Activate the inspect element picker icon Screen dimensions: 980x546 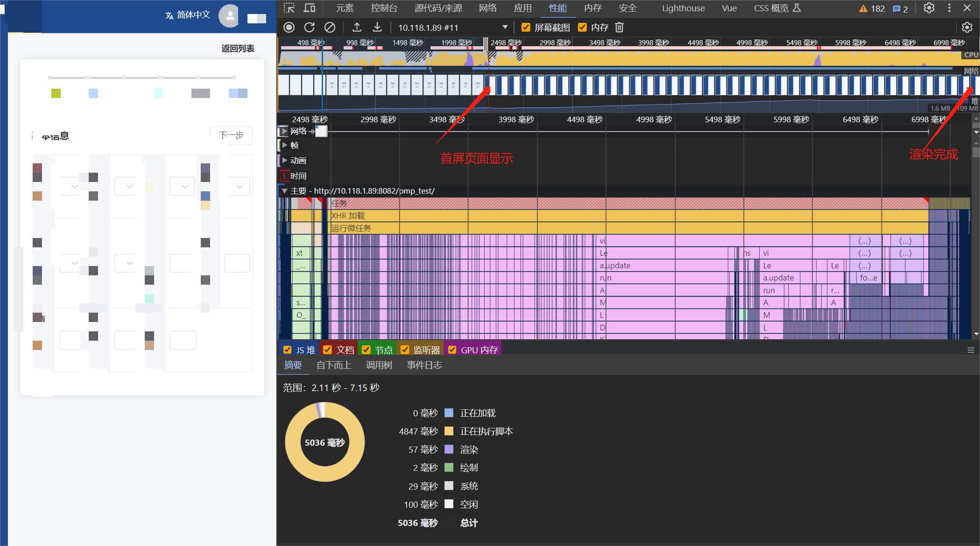[x=289, y=8]
